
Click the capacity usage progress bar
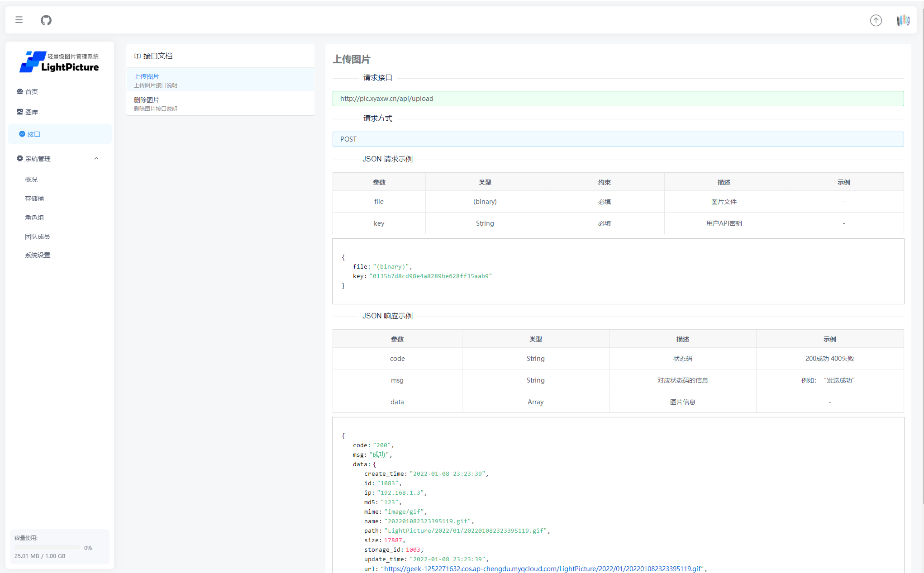(47, 547)
